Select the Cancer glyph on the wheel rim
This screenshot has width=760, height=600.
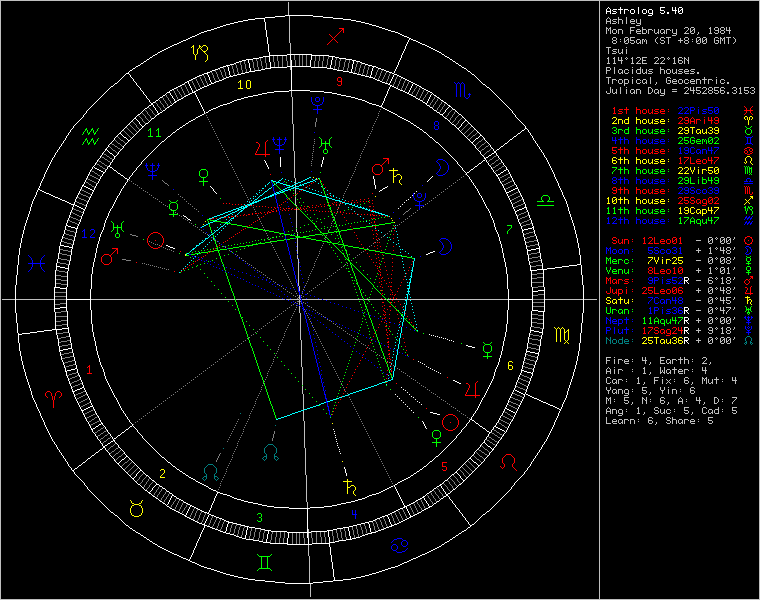[x=400, y=546]
